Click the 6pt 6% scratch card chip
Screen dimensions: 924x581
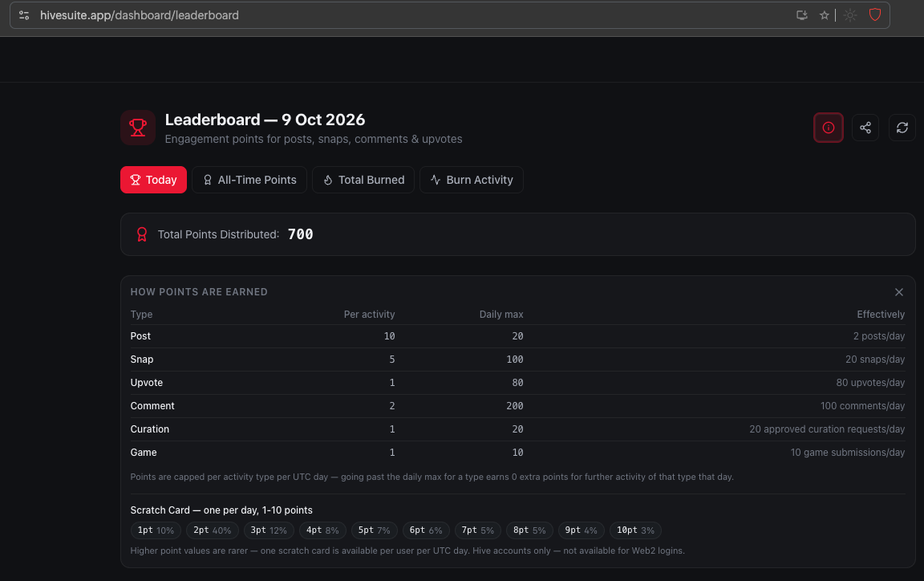point(426,530)
